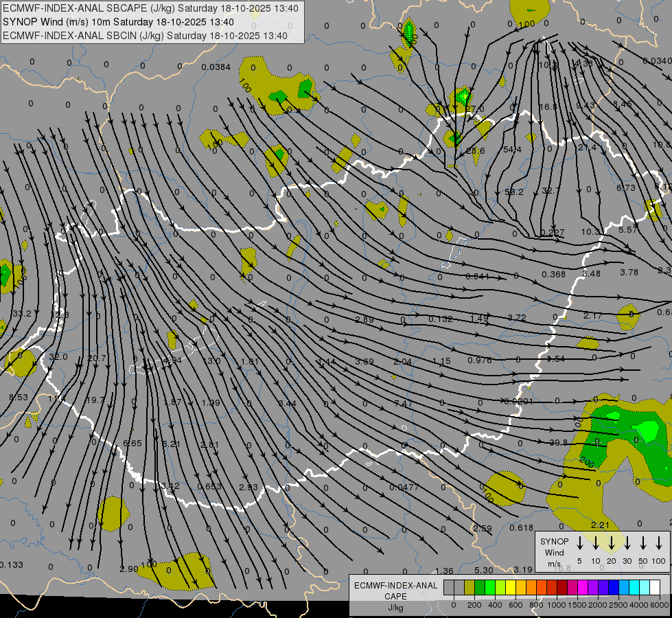
Task: Click the SBCIN title line in the header box
Action: [x=145, y=36]
